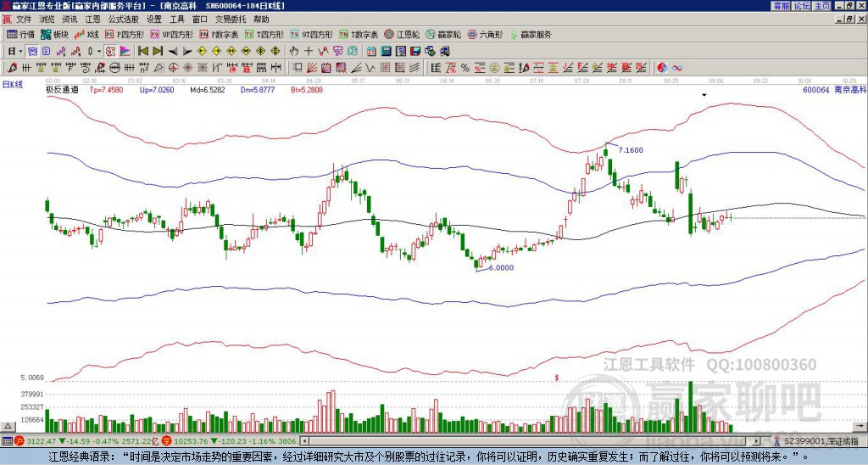Select the 神 drawing tool icon
Screen dimensions: 868x465
pyautogui.click(x=232, y=68)
